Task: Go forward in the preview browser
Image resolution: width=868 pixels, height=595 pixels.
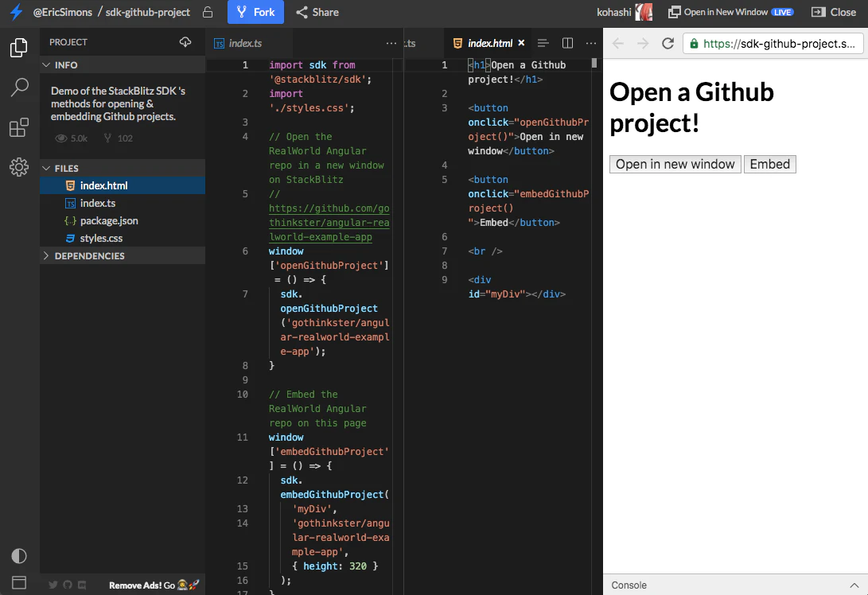Action: coord(643,44)
